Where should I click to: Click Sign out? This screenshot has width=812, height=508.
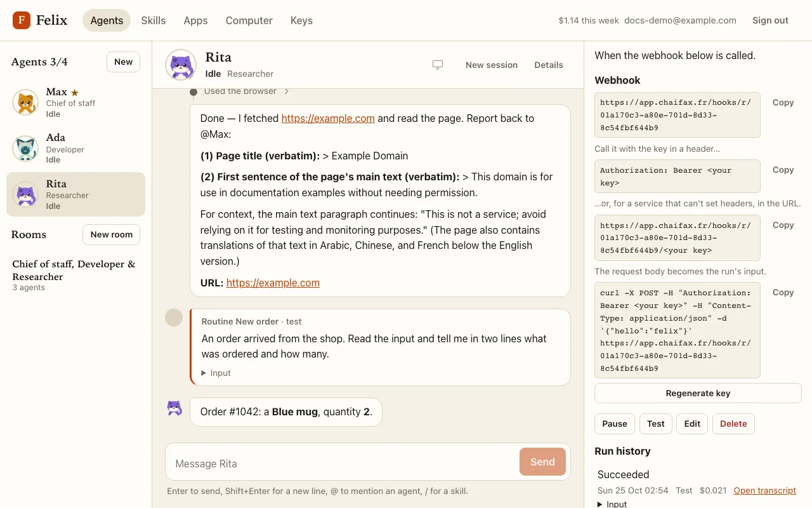(x=770, y=20)
